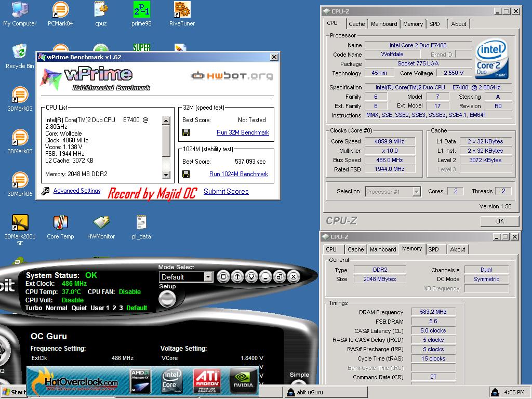The image size is (532, 399).
Task: Click the abit uGuru taskbar button
Action: click(x=326, y=392)
